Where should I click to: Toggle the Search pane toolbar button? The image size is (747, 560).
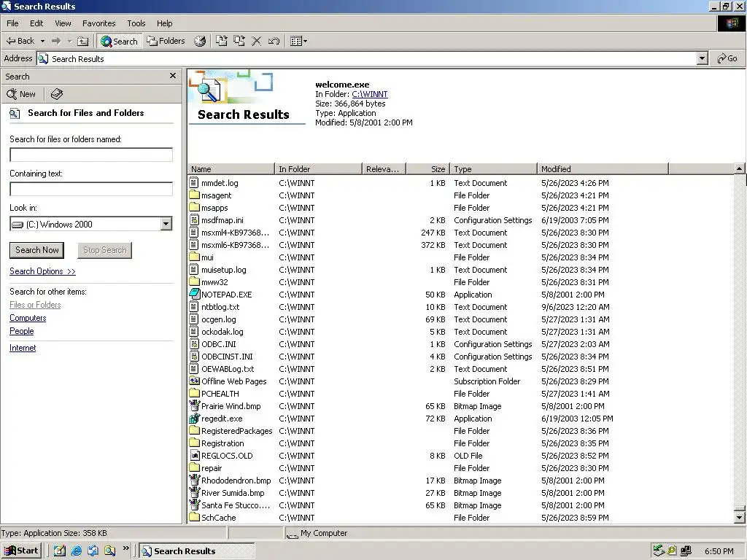(119, 41)
